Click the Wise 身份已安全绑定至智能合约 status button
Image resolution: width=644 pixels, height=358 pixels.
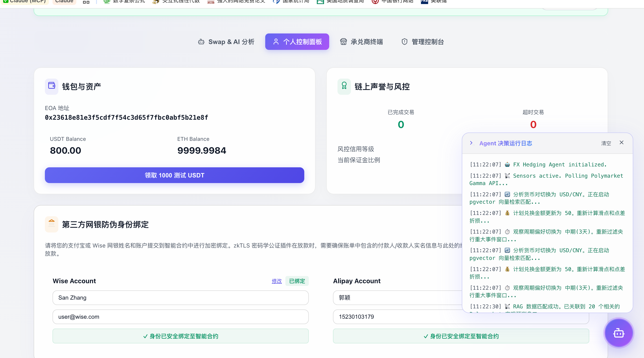(x=180, y=336)
